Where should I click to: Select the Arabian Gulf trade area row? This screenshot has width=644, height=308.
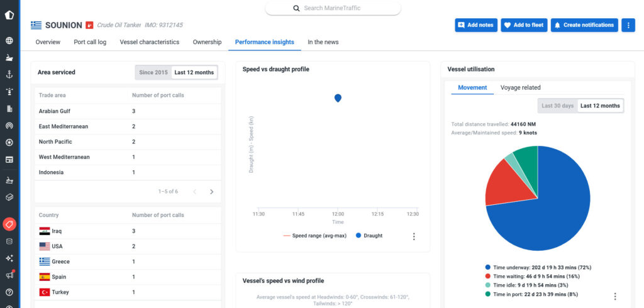coord(128,111)
